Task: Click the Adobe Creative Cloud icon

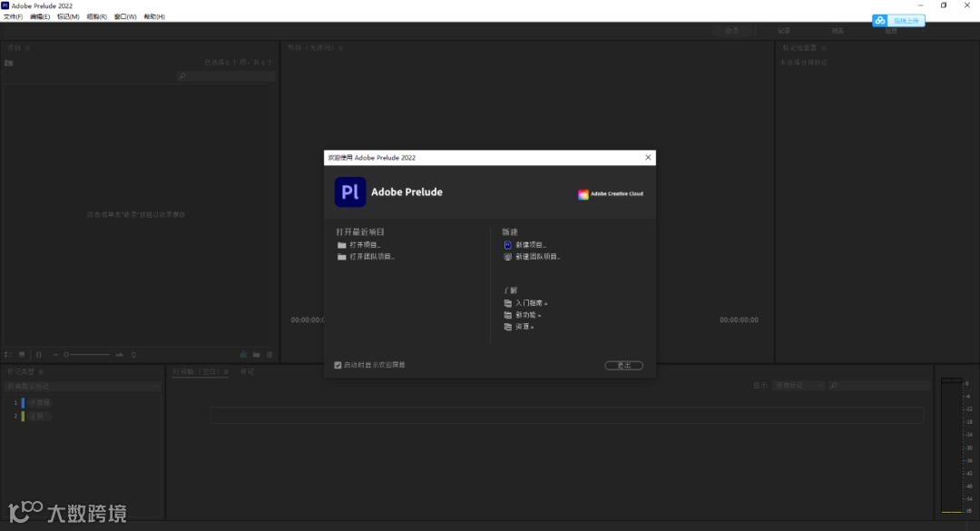Action: (583, 194)
